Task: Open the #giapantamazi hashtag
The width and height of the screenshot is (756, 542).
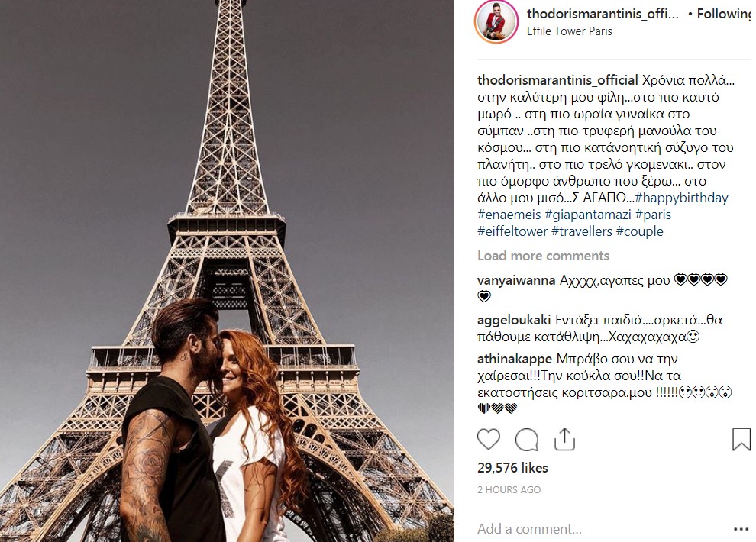Action: 587,215
